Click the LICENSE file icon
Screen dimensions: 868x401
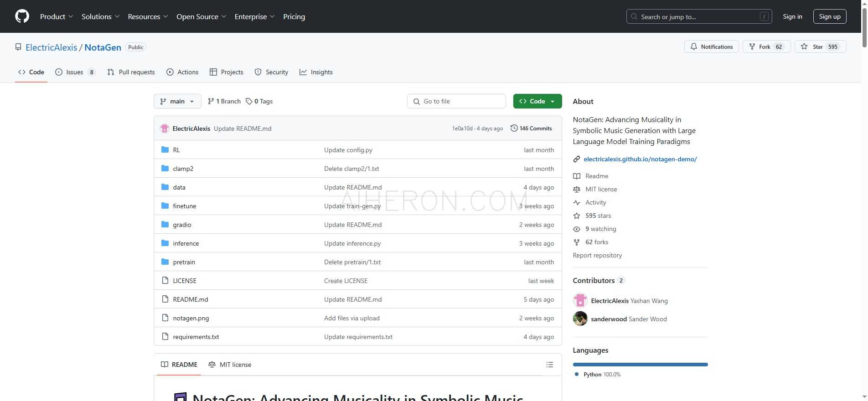pyautogui.click(x=165, y=281)
